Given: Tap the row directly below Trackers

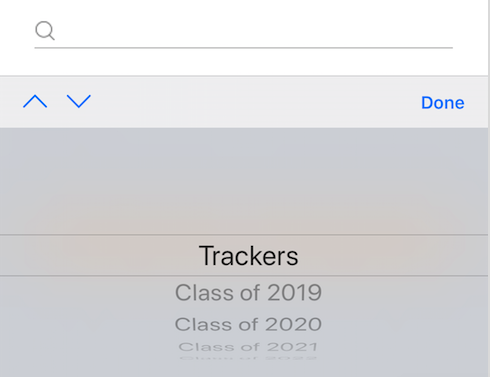Looking at the screenshot, I should click(248, 293).
